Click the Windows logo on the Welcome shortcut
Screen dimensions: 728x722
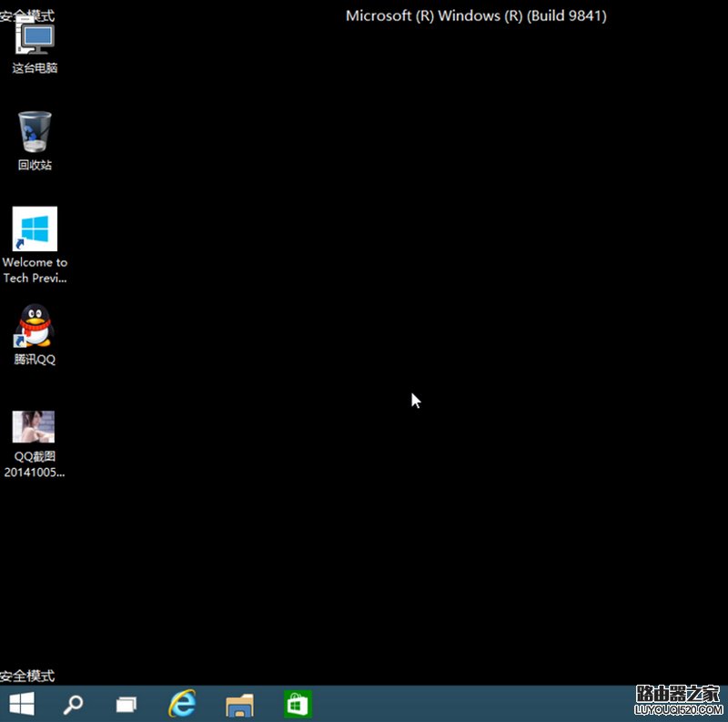click(34, 228)
